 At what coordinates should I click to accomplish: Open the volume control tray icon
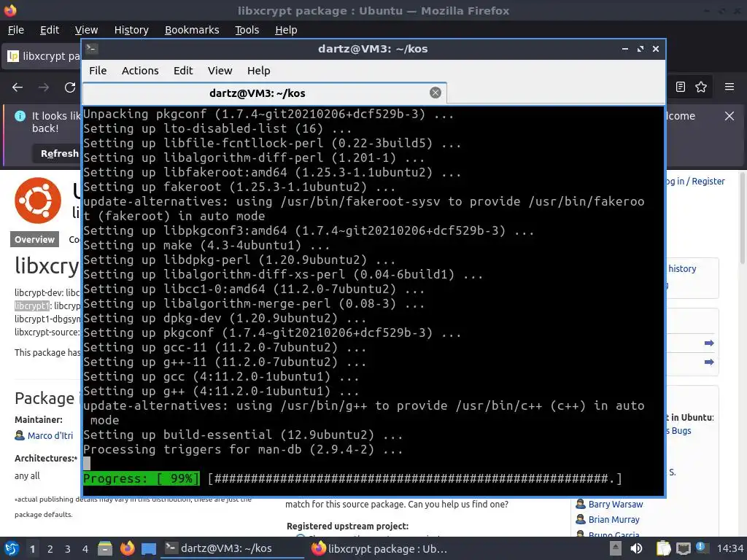point(636,548)
